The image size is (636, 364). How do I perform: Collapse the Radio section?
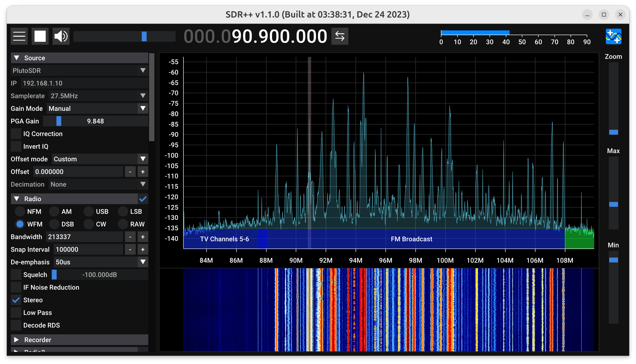coord(74,199)
